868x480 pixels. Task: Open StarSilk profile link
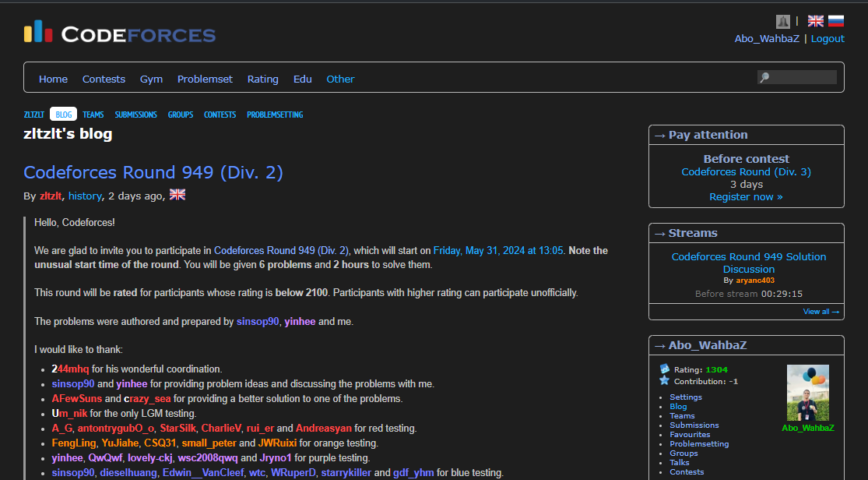[178, 429]
